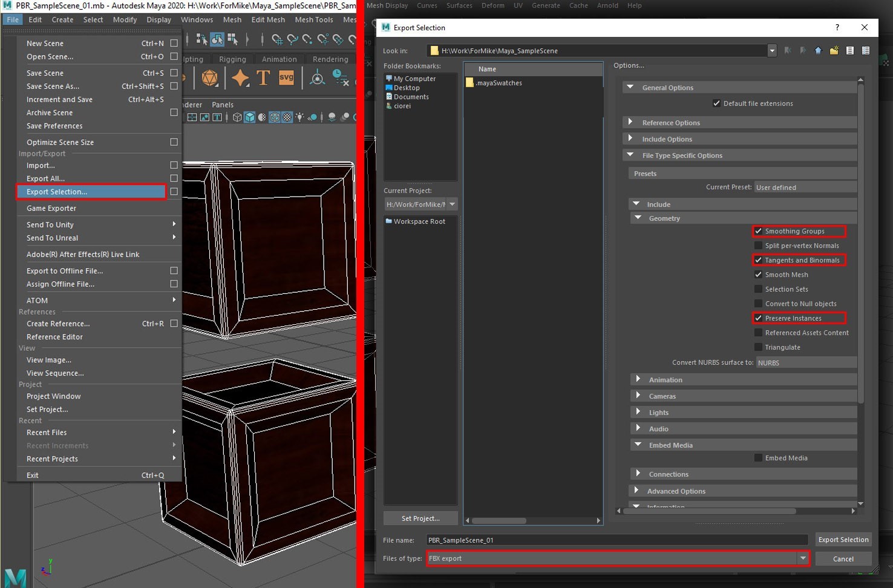Screen dimensions: 893x588
Task: Enable the Triangulate checkbox
Action: pos(758,347)
